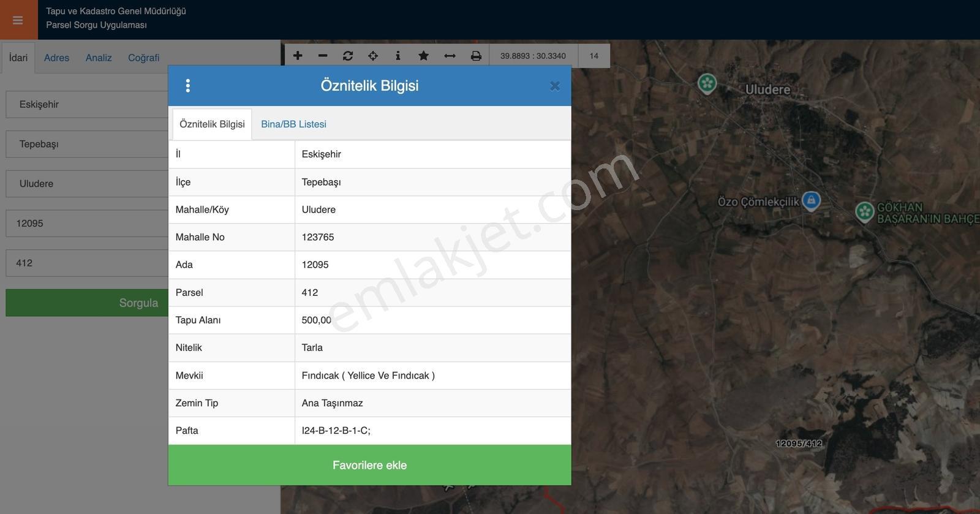Click the Favorilere ekle button
This screenshot has width=980, height=514.
coord(370,465)
